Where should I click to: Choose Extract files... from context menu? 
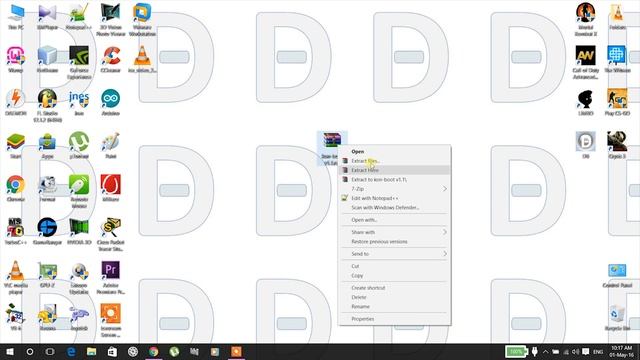395,161
